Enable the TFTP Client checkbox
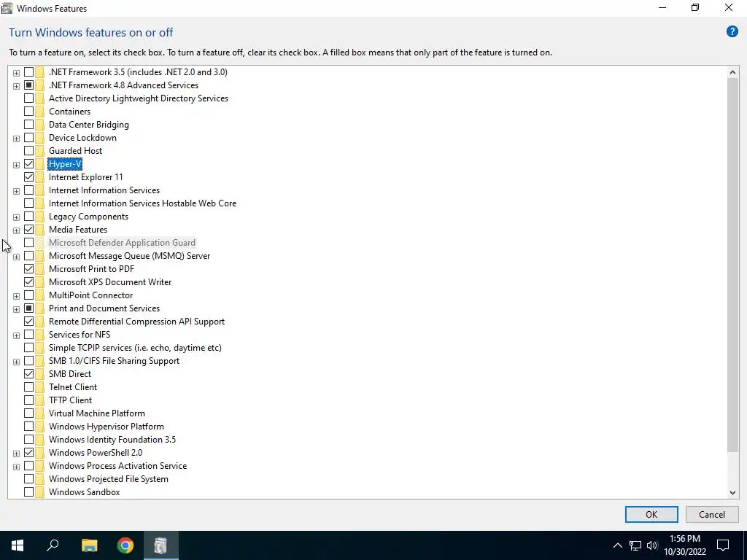 point(28,400)
